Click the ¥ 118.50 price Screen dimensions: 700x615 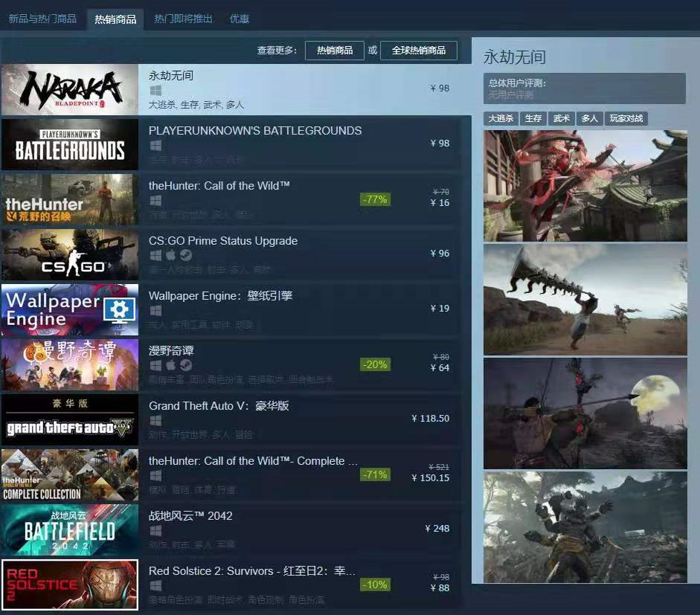431,419
